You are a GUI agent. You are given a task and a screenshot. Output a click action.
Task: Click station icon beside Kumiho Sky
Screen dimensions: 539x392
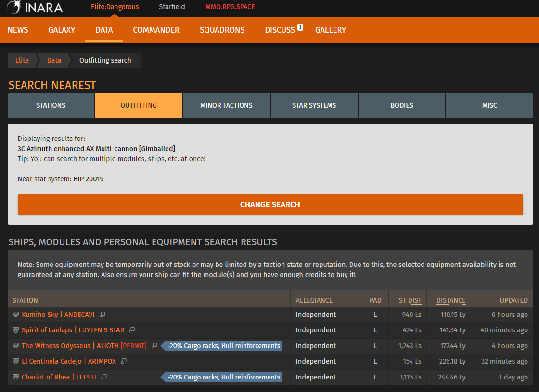(16, 315)
